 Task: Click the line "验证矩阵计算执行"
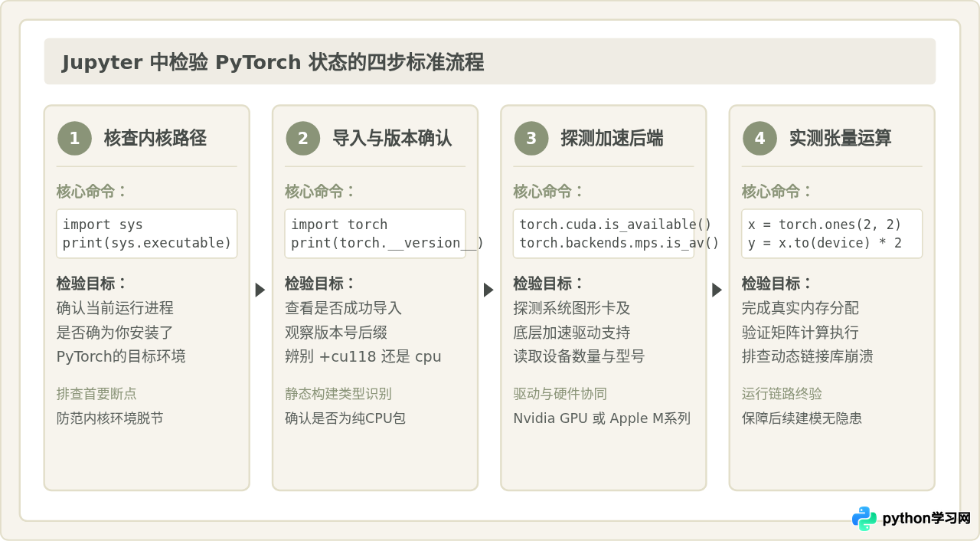coord(800,333)
